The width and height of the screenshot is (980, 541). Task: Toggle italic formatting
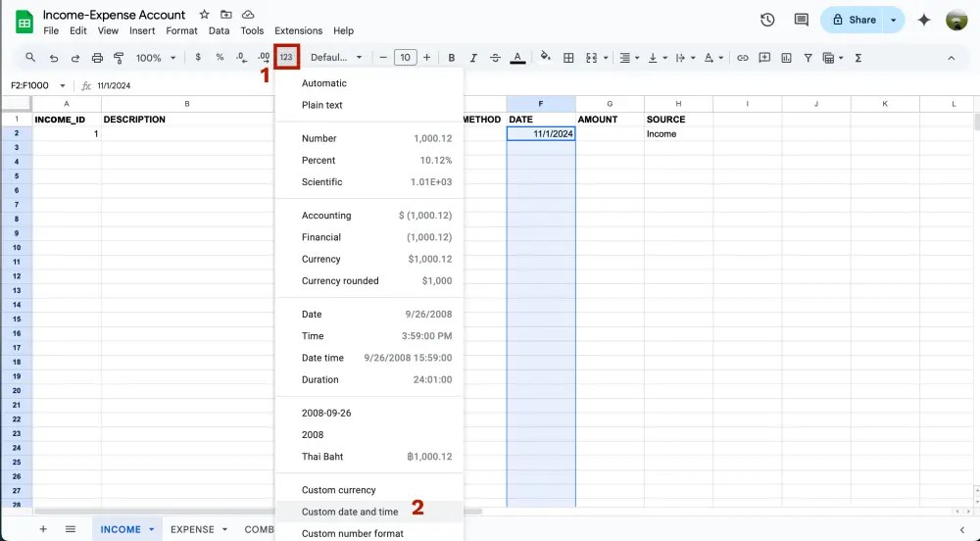pyautogui.click(x=473, y=58)
